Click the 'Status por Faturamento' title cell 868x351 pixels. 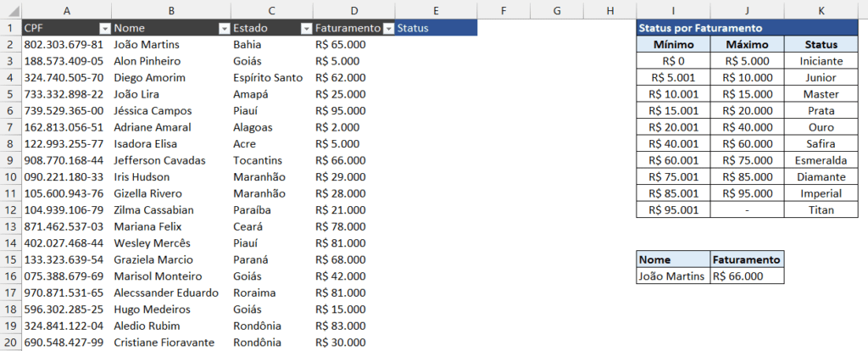click(x=748, y=28)
